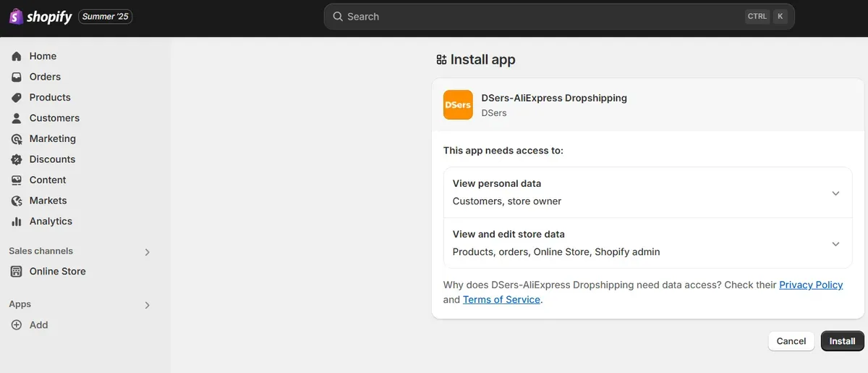Open the Terms of Service link
This screenshot has height=373, width=868.
tap(501, 300)
